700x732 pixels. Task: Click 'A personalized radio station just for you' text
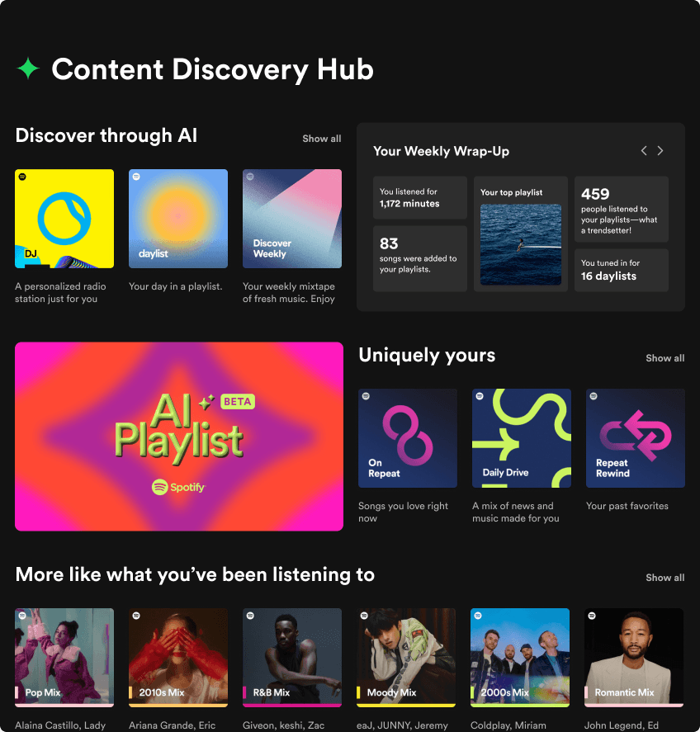click(x=61, y=293)
